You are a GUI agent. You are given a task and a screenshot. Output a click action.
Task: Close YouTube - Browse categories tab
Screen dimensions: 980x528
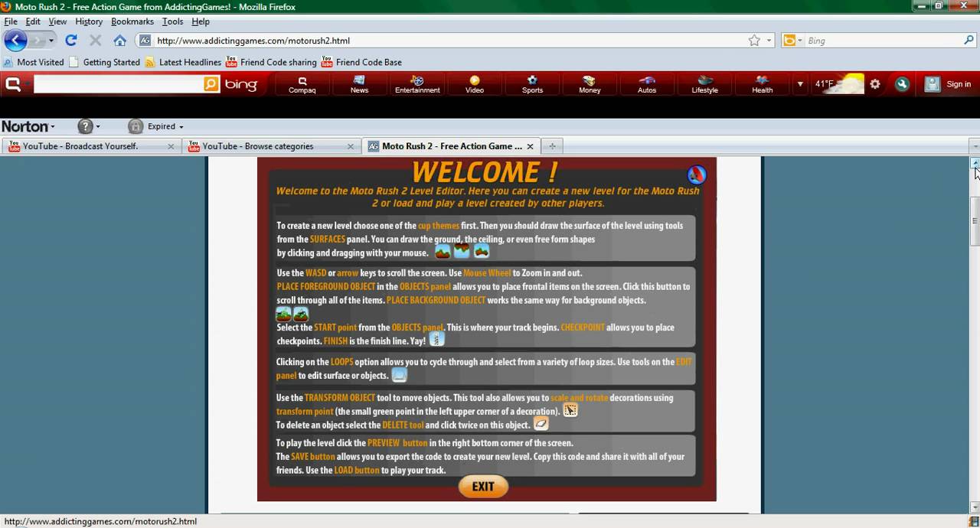351,146
